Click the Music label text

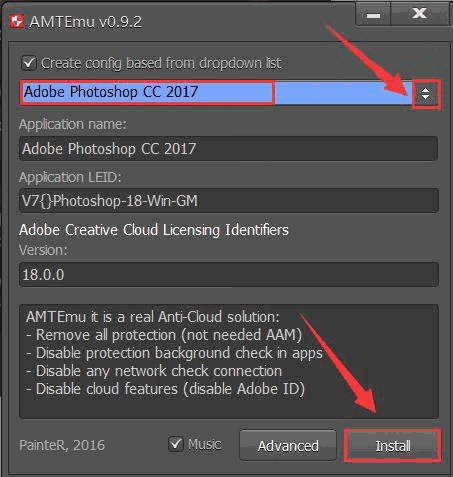[x=204, y=444]
